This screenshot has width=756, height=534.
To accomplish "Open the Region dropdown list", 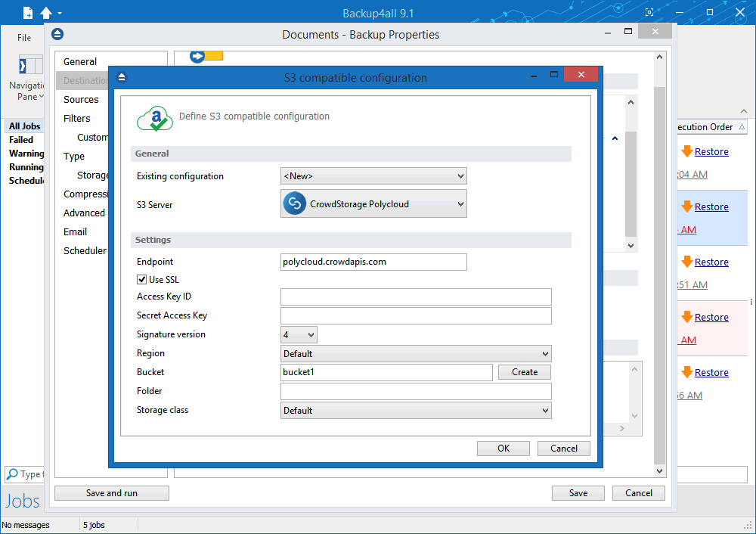I will coord(416,353).
